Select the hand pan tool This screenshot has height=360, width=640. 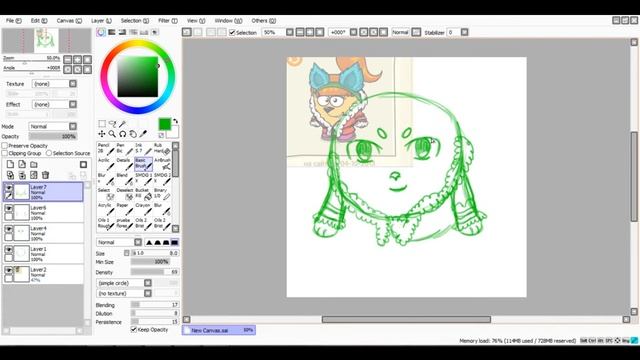(x=133, y=134)
